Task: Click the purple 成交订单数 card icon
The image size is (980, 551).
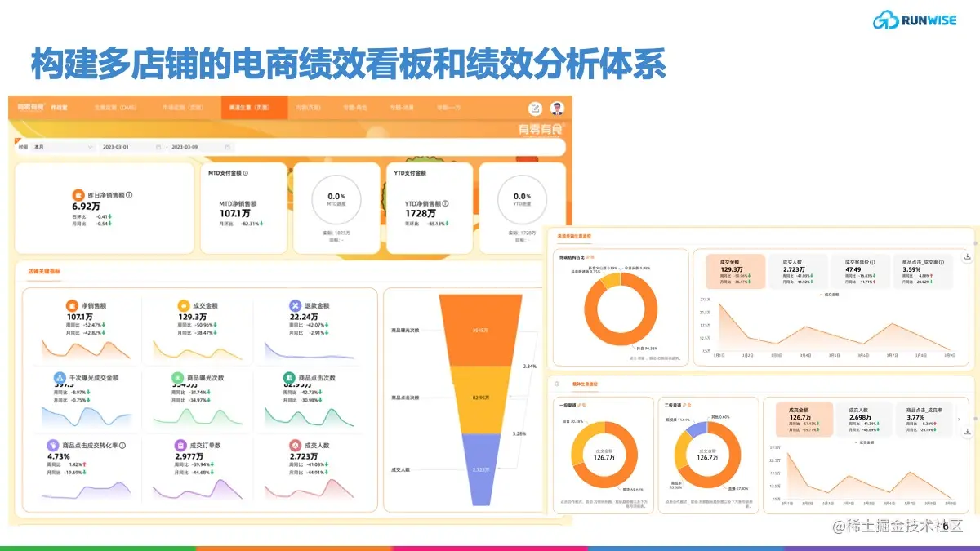Action: 181,446
